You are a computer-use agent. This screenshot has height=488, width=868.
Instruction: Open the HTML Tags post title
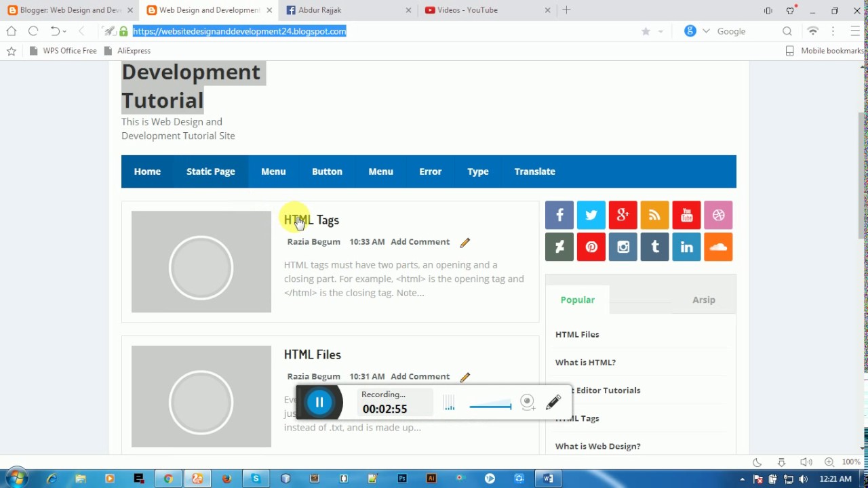click(311, 220)
